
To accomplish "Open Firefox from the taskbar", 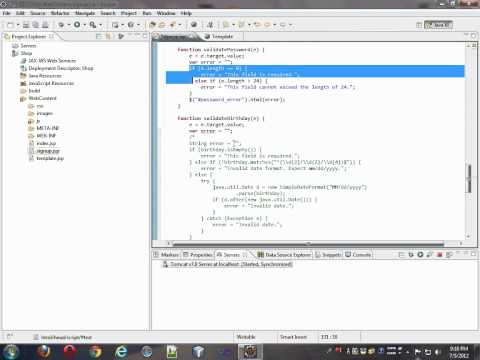I will [x=43, y=352].
